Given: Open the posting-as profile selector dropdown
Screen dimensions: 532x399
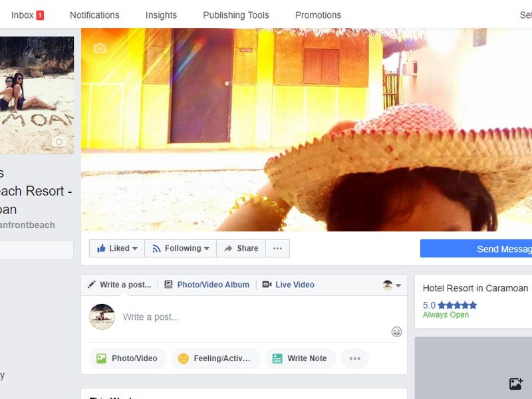Looking at the screenshot, I should tap(392, 285).
